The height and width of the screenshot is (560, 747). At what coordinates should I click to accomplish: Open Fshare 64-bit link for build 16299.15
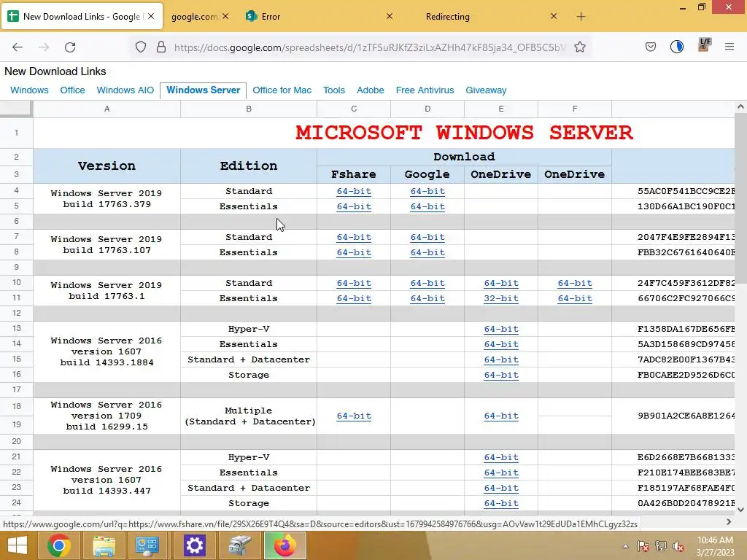point(354,416)
